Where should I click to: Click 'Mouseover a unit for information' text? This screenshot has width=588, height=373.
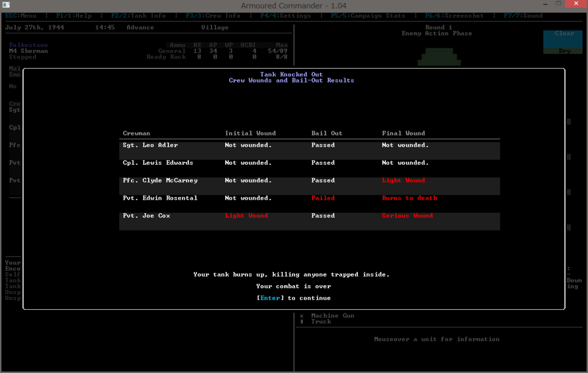click(x=436, y=339)
